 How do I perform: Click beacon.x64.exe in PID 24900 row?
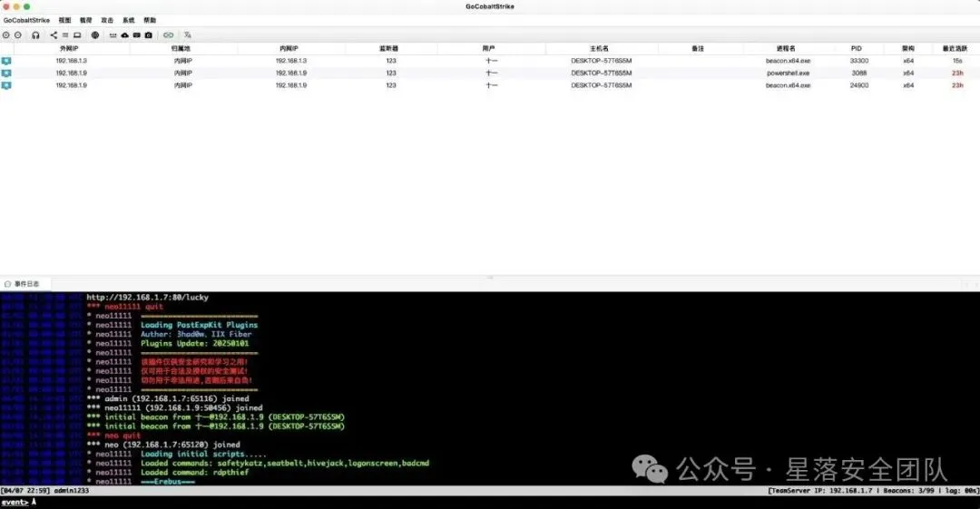pyautogui.click(x=789, y=85)
